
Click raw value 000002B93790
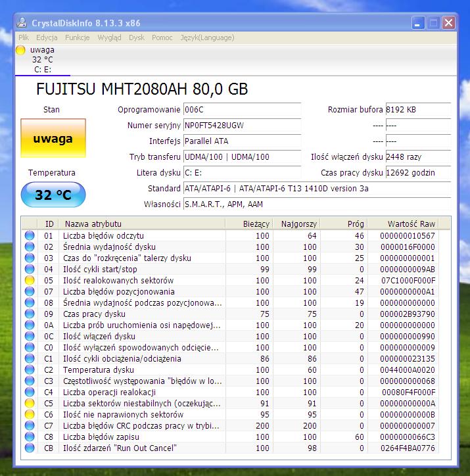coord(408,314)
